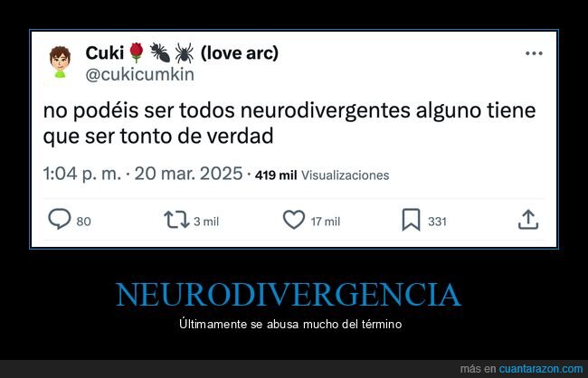
Task: Click the tweet text about neurodivergentes
Action: (289, 123)
